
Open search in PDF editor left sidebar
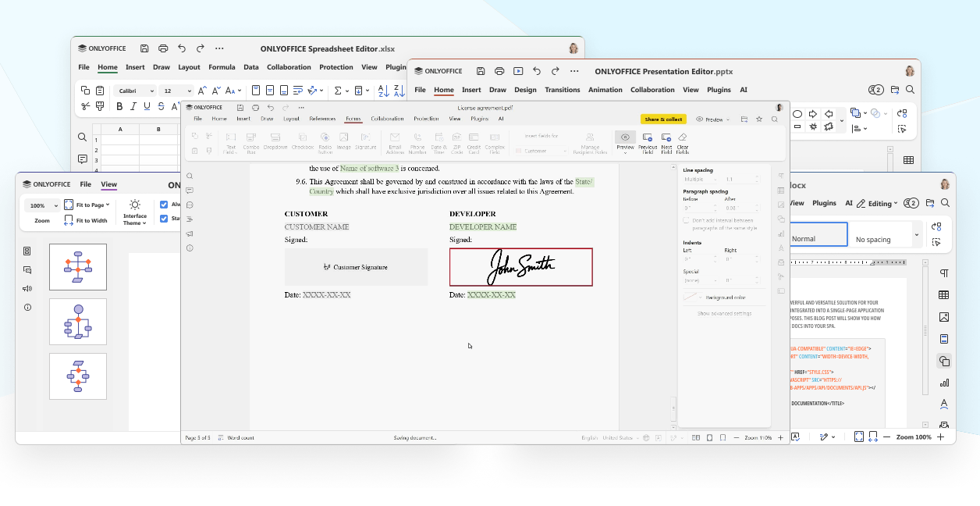pyautogui.click(x=190, y=176)
